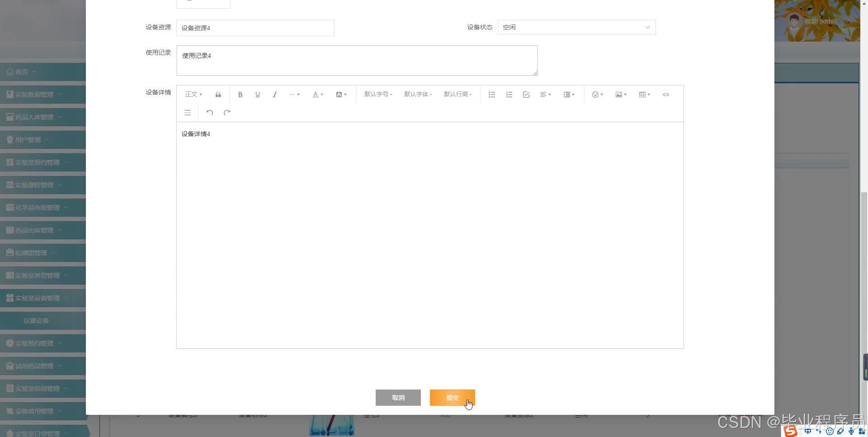Cancel the dialog with 取消 button

tap(398, 398)
